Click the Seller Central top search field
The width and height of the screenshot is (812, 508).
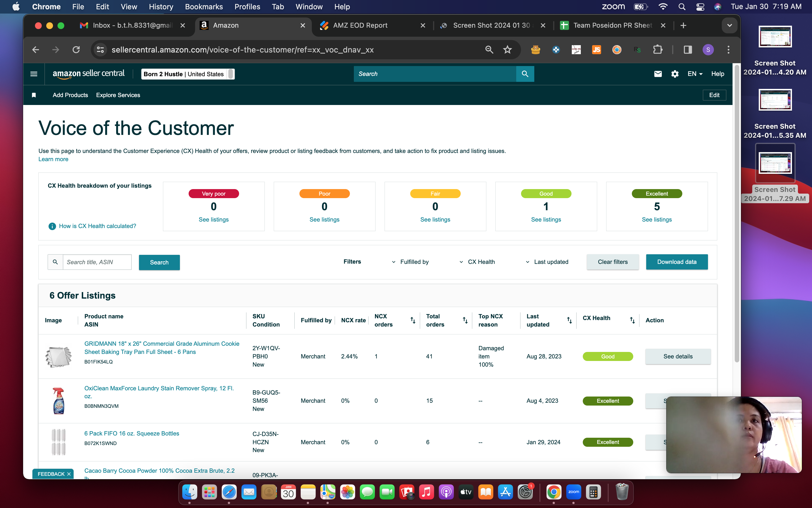click(435, 74)
